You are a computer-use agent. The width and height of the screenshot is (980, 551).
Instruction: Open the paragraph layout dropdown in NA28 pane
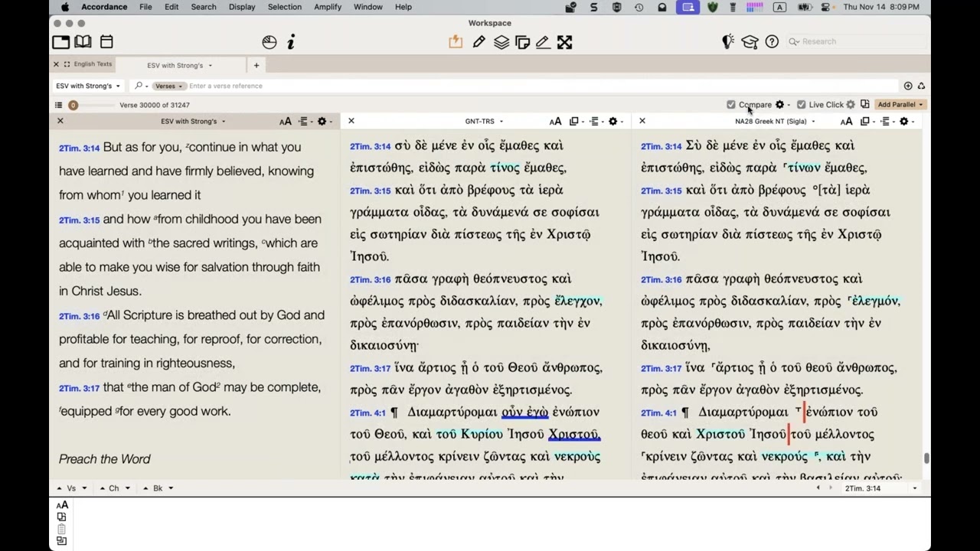887,122
